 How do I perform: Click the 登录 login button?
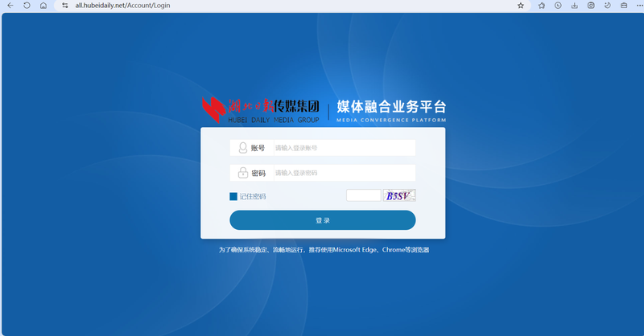323,220
